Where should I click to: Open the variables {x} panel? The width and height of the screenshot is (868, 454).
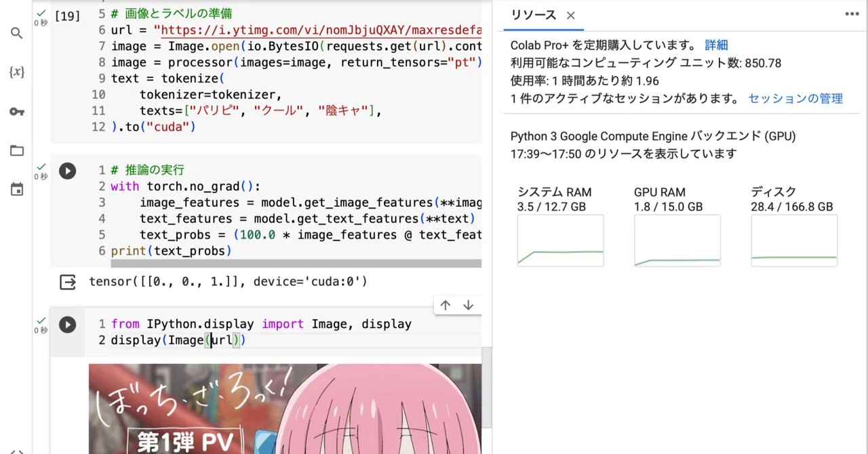[17, 72]
